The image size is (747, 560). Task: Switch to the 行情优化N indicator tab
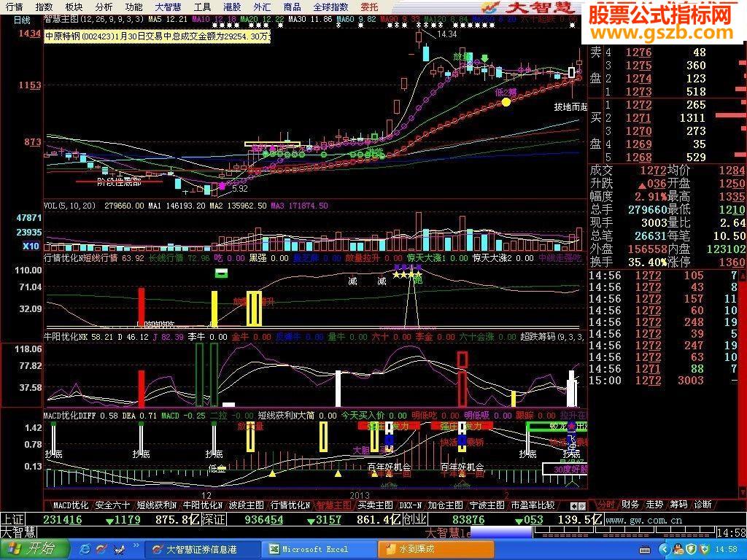point(290,505)
